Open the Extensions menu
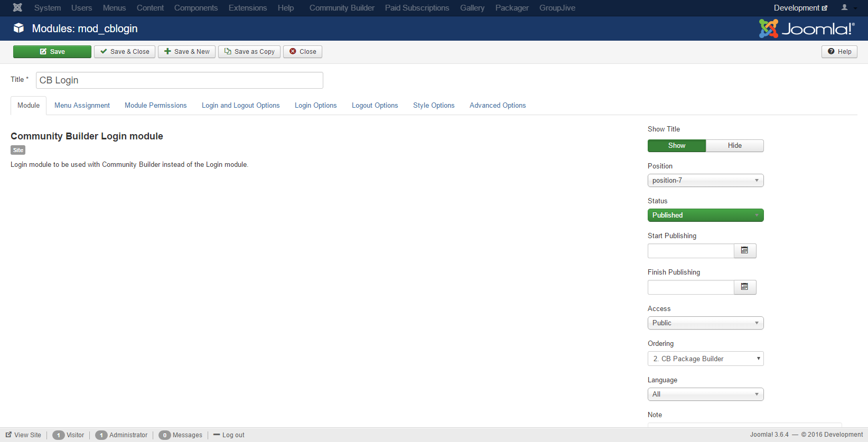Image resolution: width=868 pixels, height=442 pixels. pos(248,8)
